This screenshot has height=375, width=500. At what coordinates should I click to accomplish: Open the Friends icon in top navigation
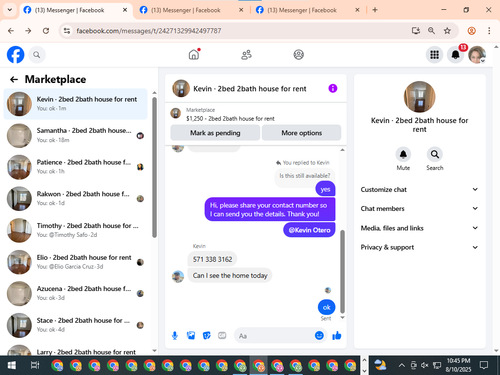tap(246, 55)
